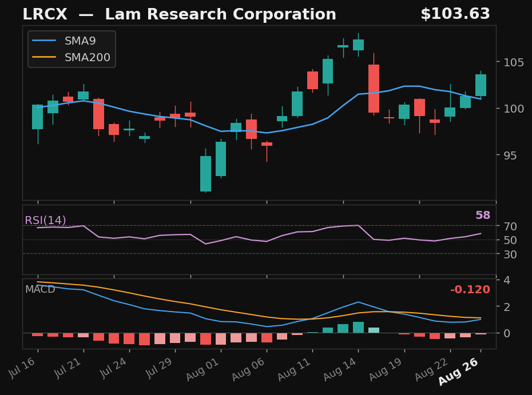
Task: Click the tall green candle at the chart low
Action: [x=205, y=174]
